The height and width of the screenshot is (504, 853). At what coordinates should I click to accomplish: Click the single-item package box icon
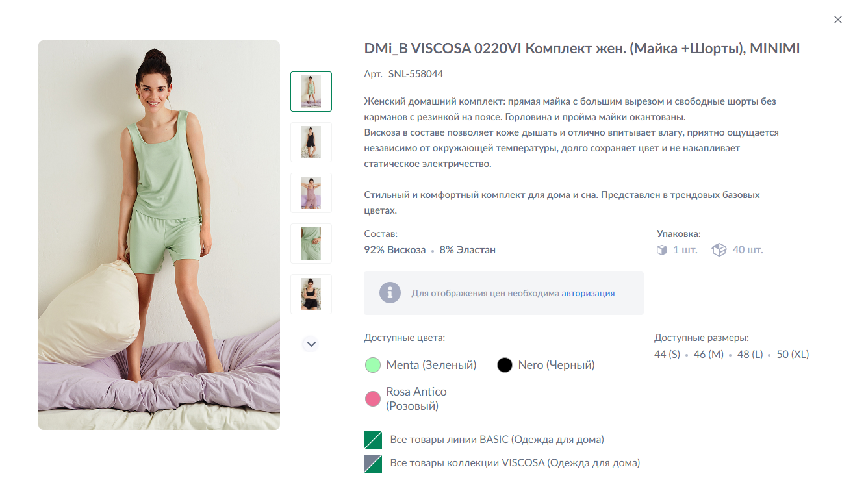tap(662, 250)
